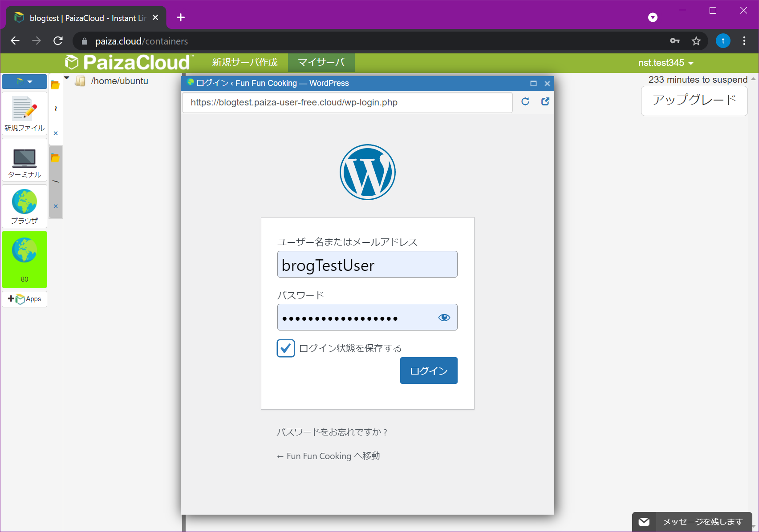The width and height of the screenshot is (759, 532).
Task: Close the home (~) file manager tab
Action: pos(56,133)
